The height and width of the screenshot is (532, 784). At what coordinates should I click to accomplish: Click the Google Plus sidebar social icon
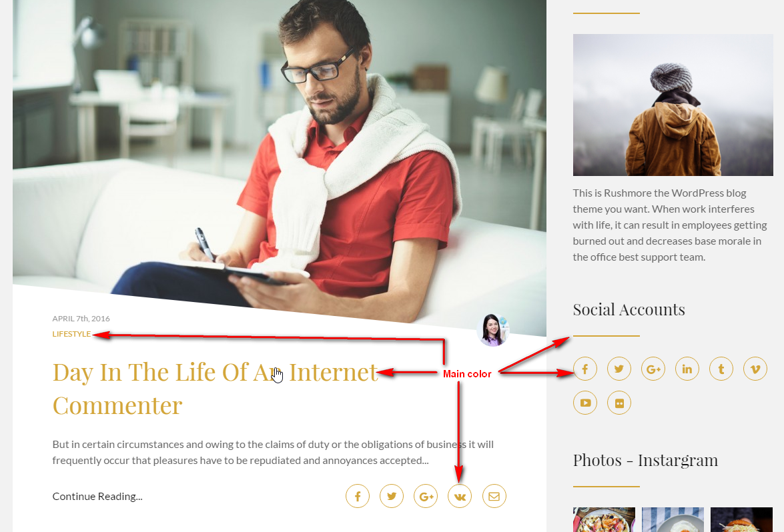[x=653, y=369]
